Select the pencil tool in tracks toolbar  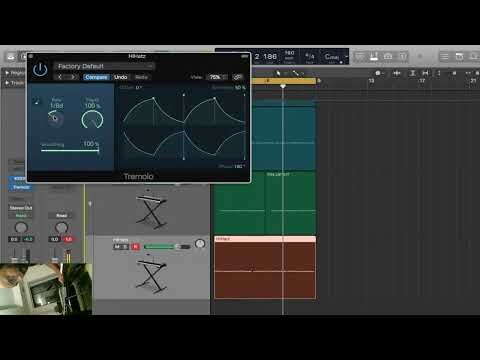pos(296,73)
